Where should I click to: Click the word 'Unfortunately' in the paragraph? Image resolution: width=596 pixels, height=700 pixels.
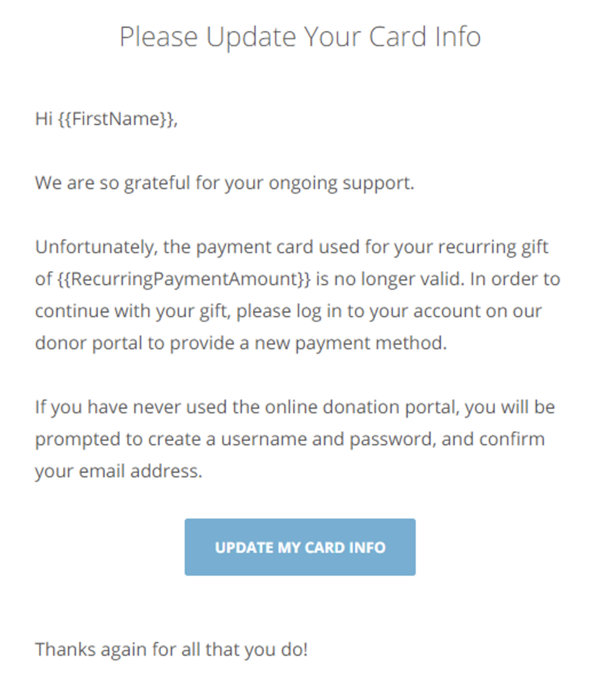click(96, 247)
